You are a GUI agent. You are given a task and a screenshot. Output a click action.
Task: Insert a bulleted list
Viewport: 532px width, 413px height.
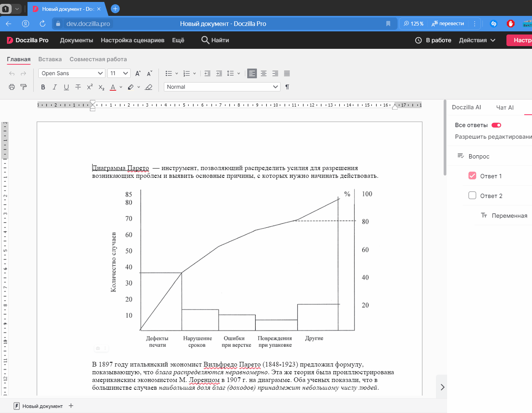[x=169, y=74]
